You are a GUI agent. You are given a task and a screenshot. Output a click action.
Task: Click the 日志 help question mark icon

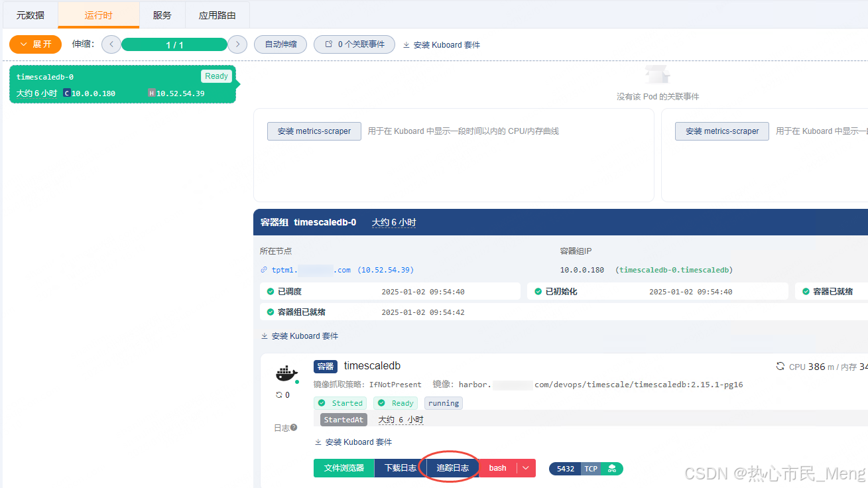tap(294, 428)
